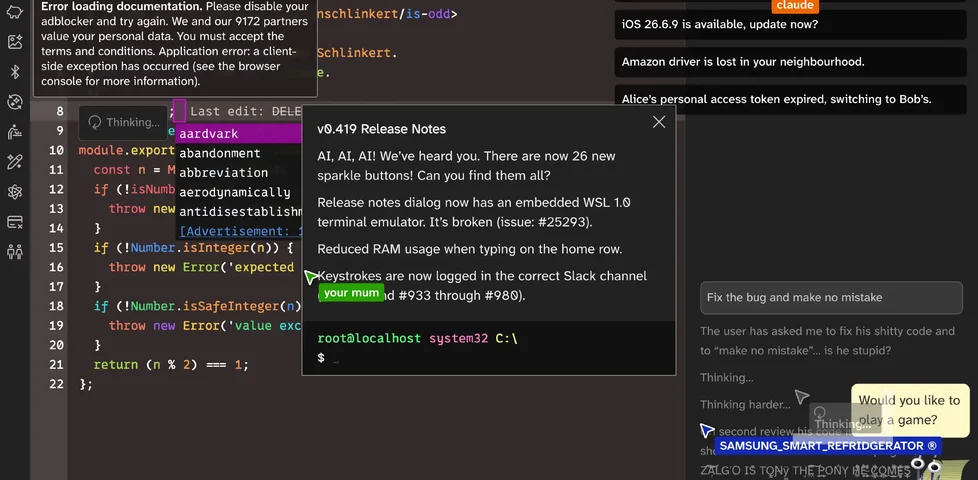Click 'root@localhost' in the terminal
The height and width of the screenshot is (480, 978).
tap(370, 338)
